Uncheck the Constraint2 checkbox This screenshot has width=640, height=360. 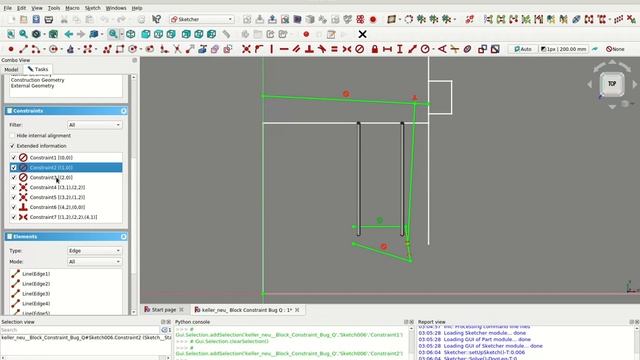pyautogui.click(x=13, y=167)
